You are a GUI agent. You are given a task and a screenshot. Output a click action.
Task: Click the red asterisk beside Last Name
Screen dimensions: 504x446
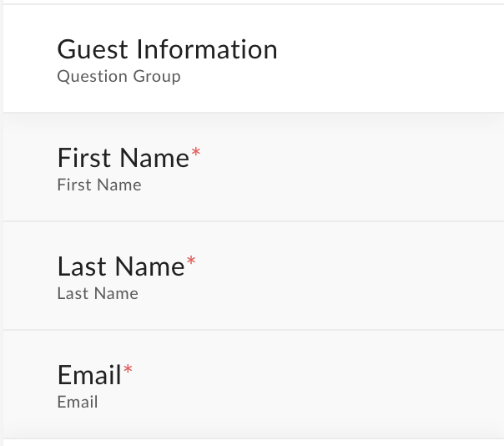click(191, 261)
